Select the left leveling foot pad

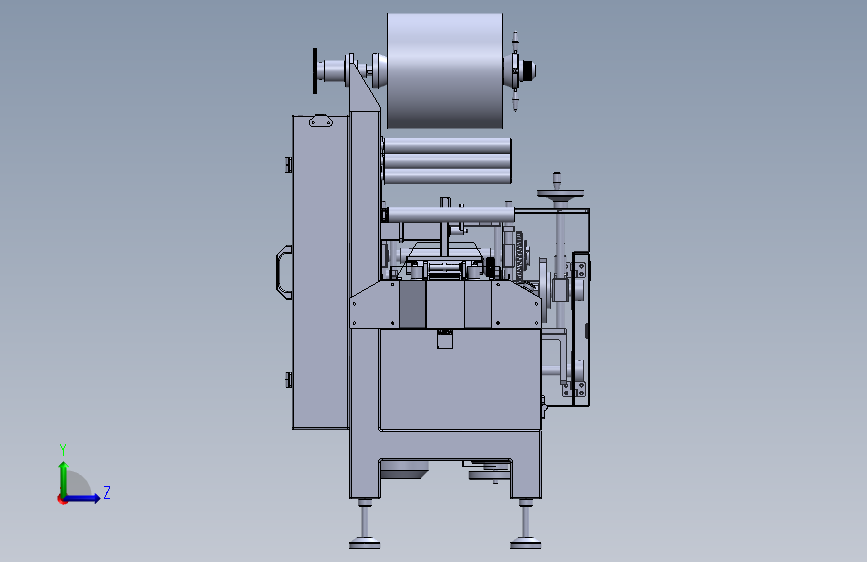pos(364,544)
